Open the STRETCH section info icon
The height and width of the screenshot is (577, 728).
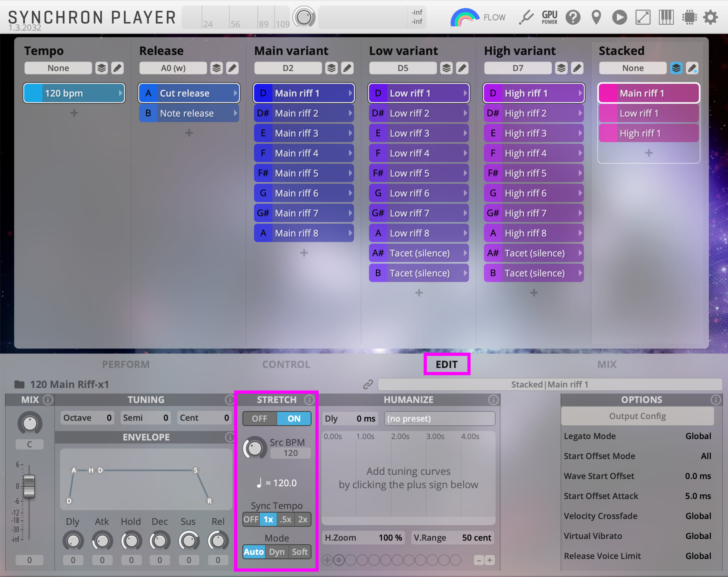point(309,400)
